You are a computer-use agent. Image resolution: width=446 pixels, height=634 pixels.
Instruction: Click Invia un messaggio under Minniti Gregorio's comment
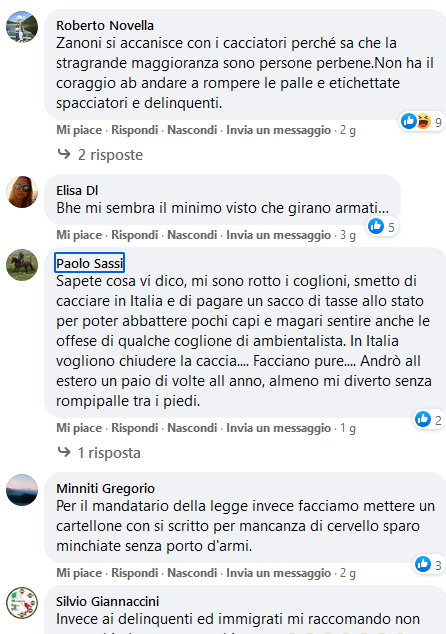point(279,573)
